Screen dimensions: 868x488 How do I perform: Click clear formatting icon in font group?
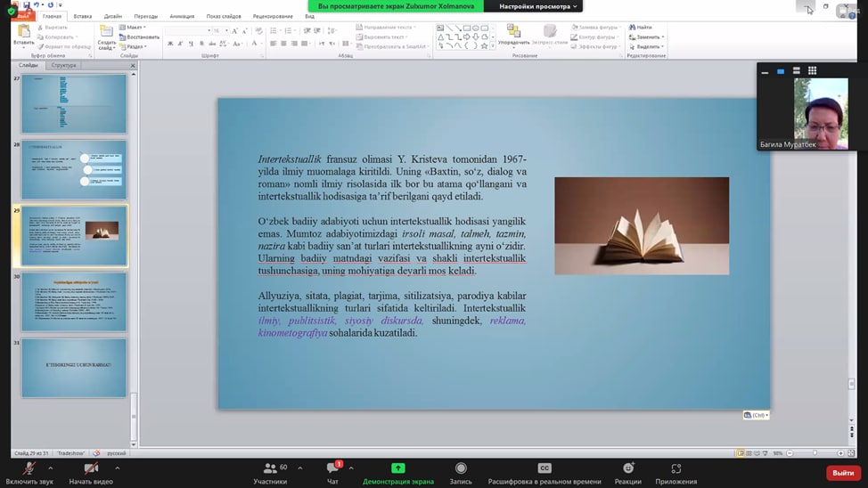(258, 31)
